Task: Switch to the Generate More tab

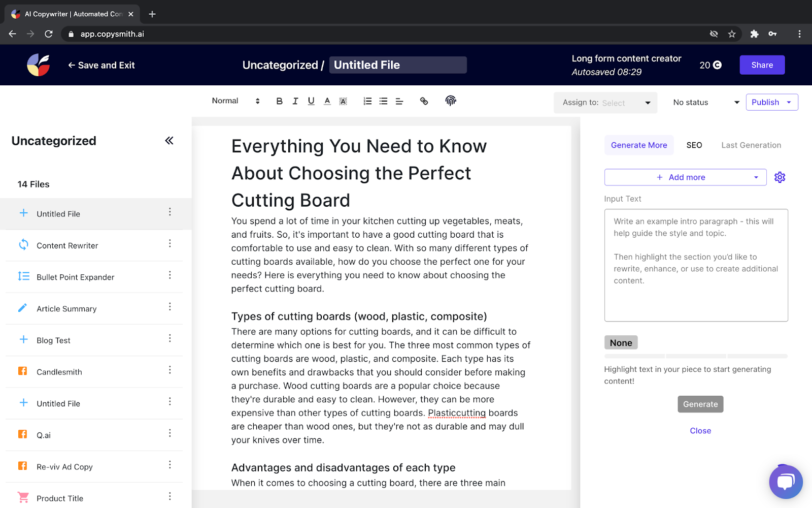Action: click(639, 145)
